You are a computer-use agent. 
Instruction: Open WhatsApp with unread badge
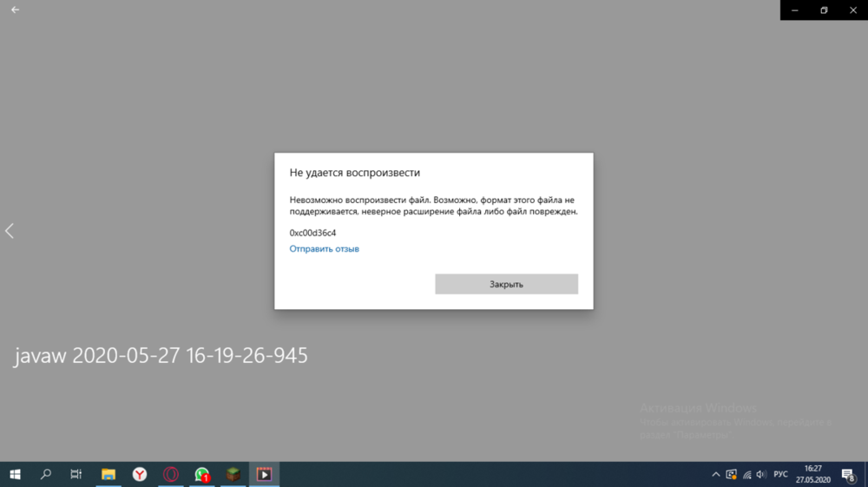click(202, 474)
